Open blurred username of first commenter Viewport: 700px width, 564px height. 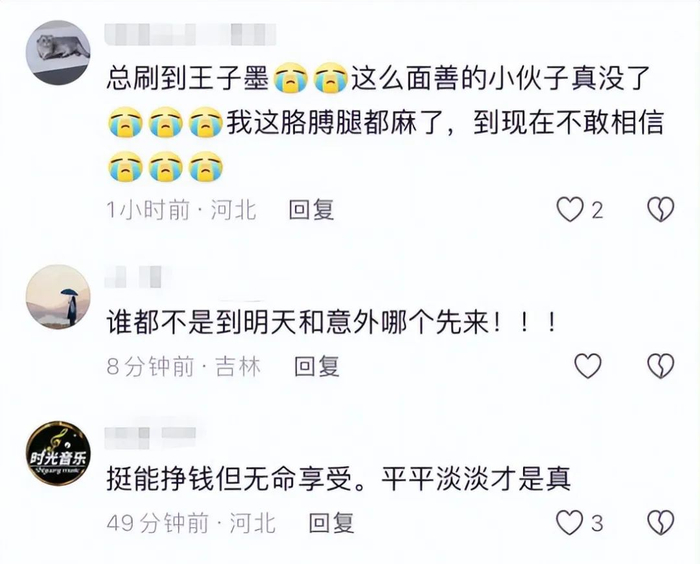coord(191,34)
